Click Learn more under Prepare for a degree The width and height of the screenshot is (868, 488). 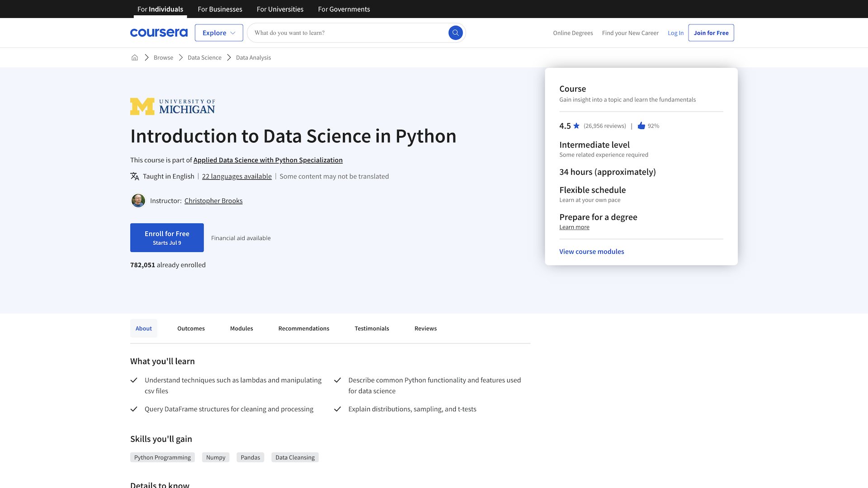pos(574,227)
